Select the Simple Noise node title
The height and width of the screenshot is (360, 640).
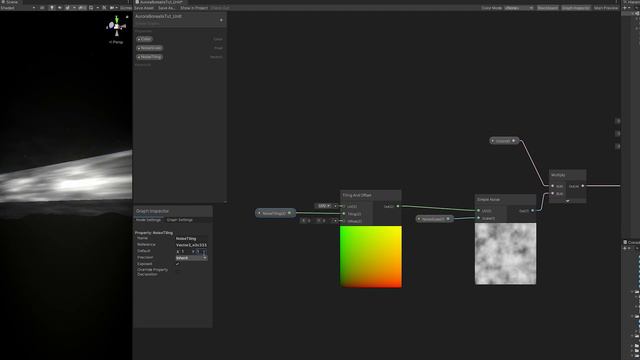(489, 200)
